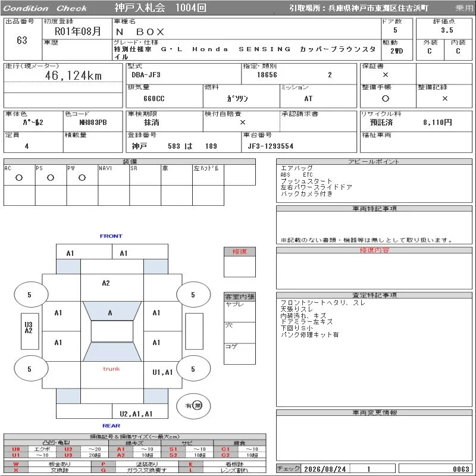Click the × mark under 検付自賠責

[242, 123]
